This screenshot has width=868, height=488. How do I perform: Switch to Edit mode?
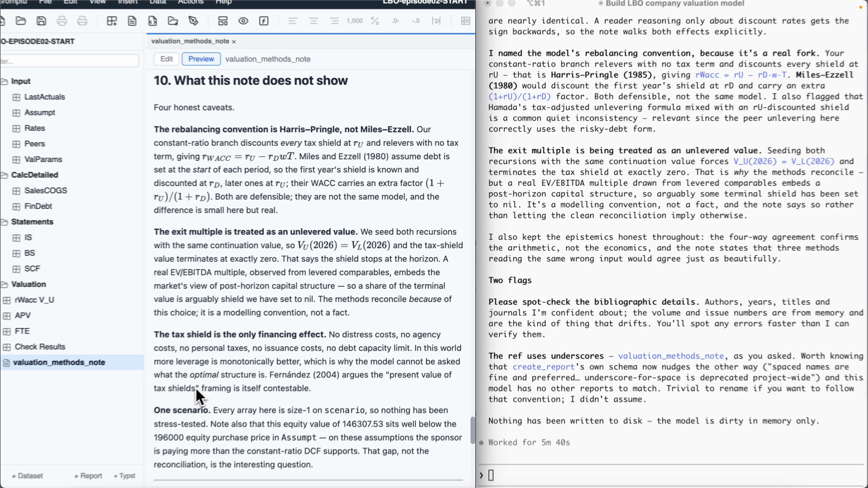point(166,59)
